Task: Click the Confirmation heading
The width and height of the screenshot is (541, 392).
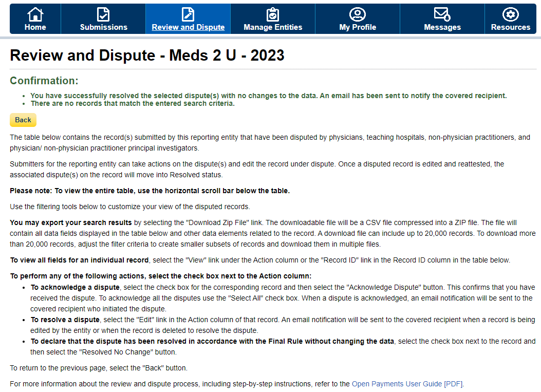Action: point(44,81)
